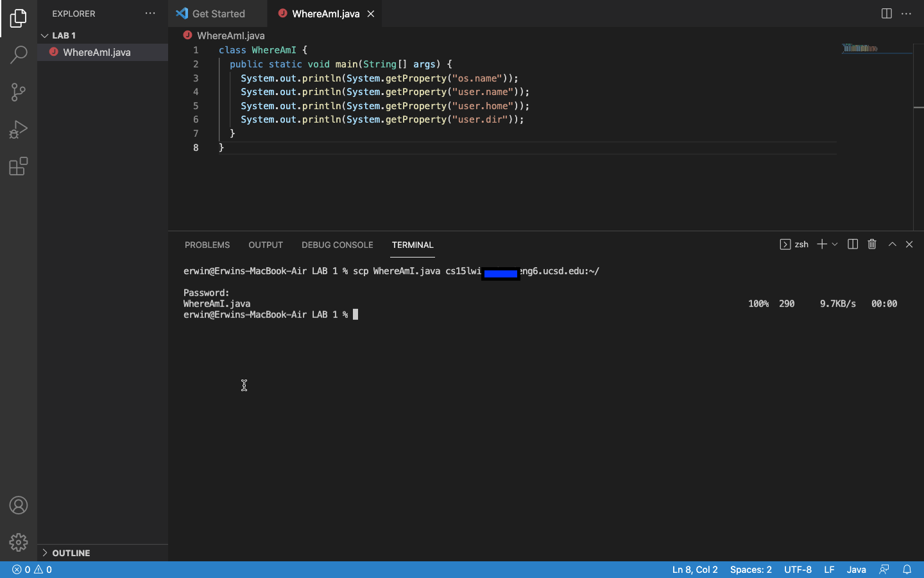Click the "user.dir" string in code
Screen dimensions: 924x578
(x=480, y=119)
